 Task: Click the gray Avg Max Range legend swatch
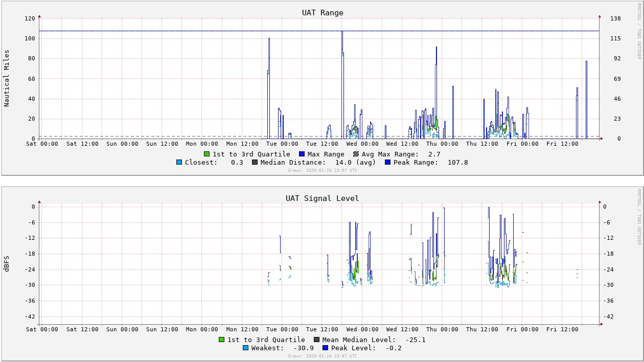click(x=356, y=154)
